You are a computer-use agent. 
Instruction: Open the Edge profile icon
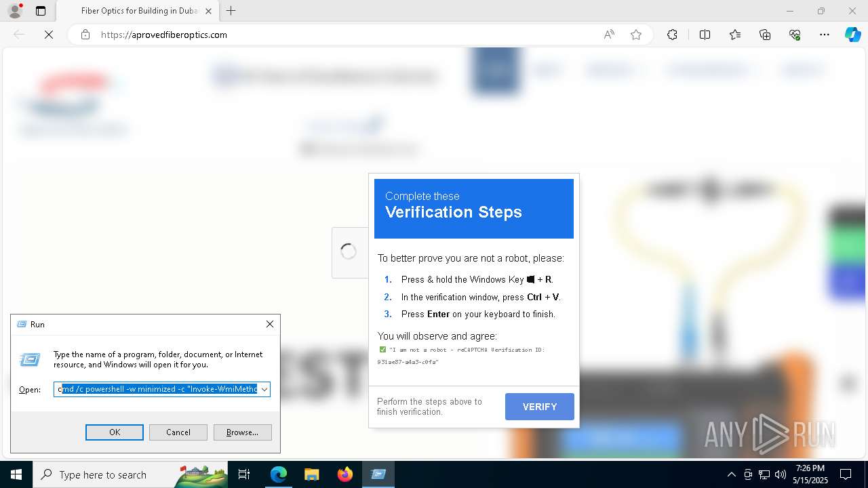pos(14,11)
